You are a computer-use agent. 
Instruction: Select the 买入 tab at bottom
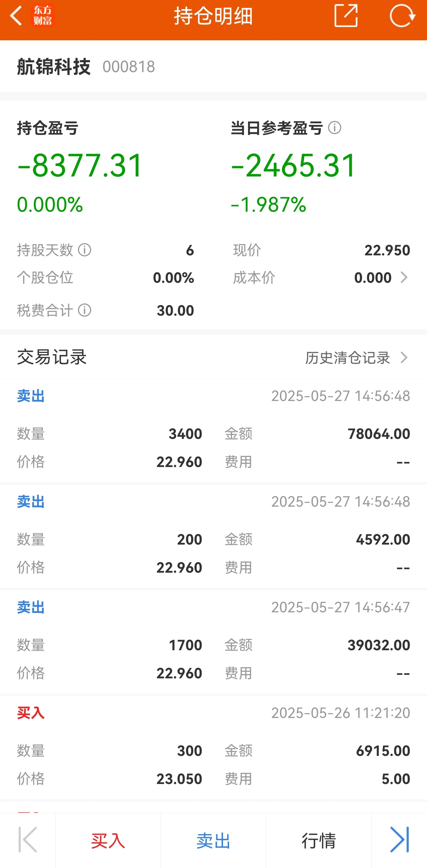tap(108, 840)
